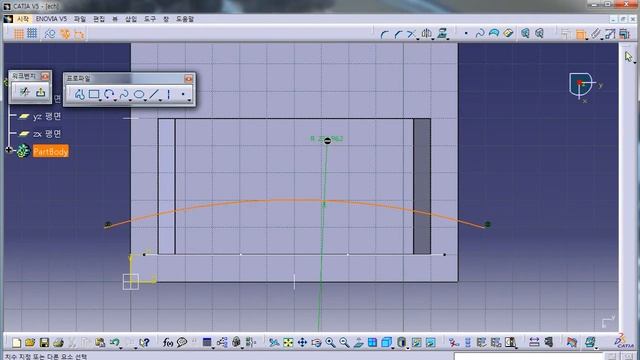Toggle Geometrical Constraints icon

coord(65,34)
